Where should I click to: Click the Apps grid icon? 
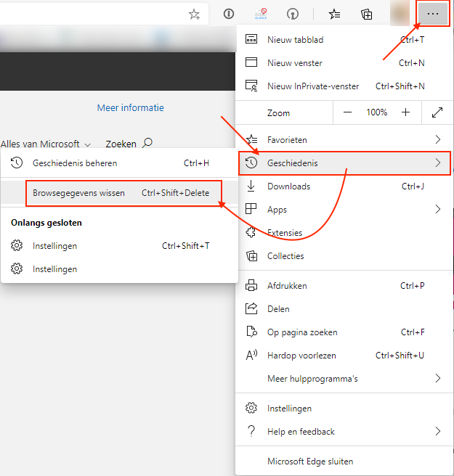251,209
